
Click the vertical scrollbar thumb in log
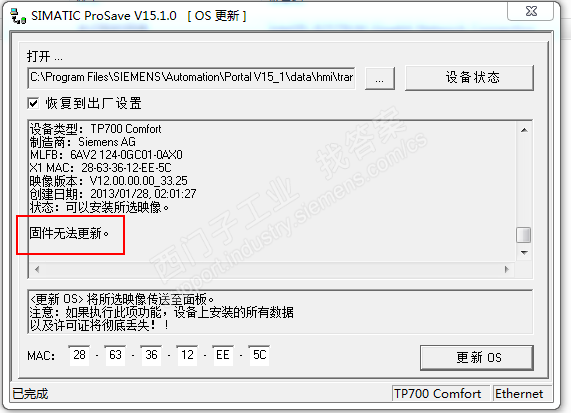point(524,235)
